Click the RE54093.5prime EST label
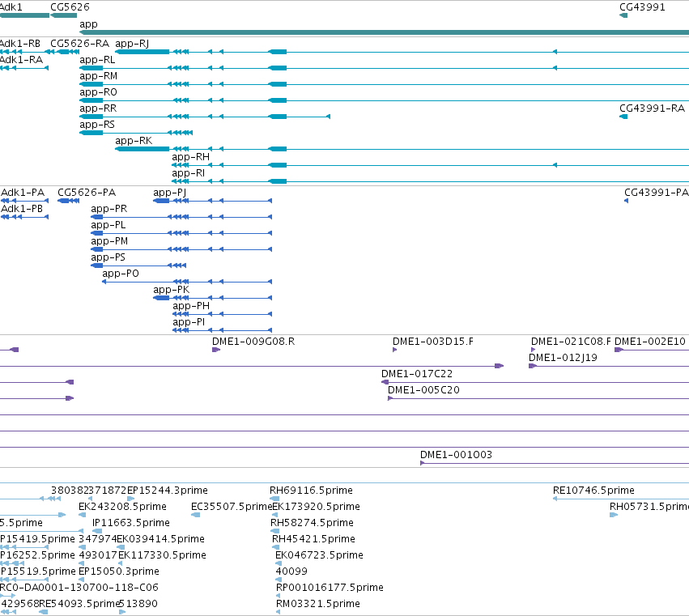The image size is (689, 616). [79, 604]
